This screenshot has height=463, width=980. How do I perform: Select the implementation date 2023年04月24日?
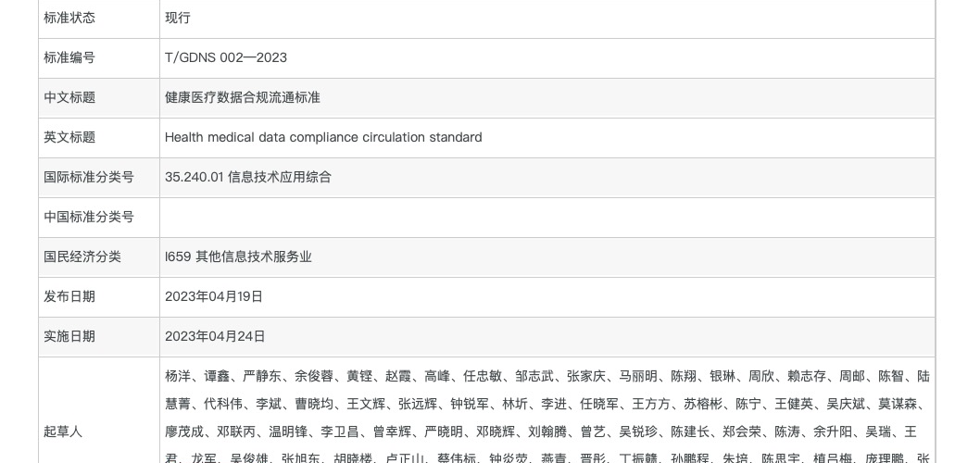click(215, 336)
